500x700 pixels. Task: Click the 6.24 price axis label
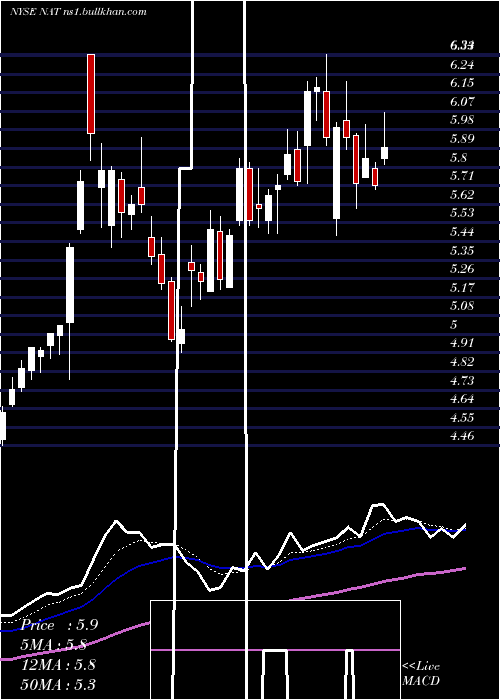pyautogui.click(x=462, y=65)
